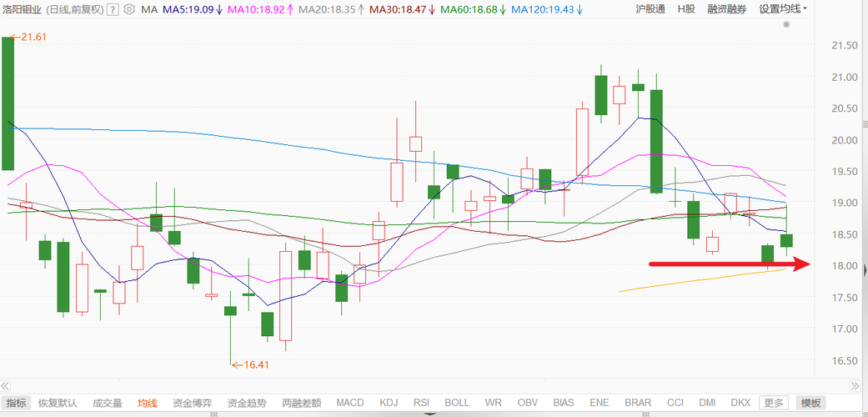Select the WR indicator tab
Screen dimensions: 868x417
(x=493, y=403)
